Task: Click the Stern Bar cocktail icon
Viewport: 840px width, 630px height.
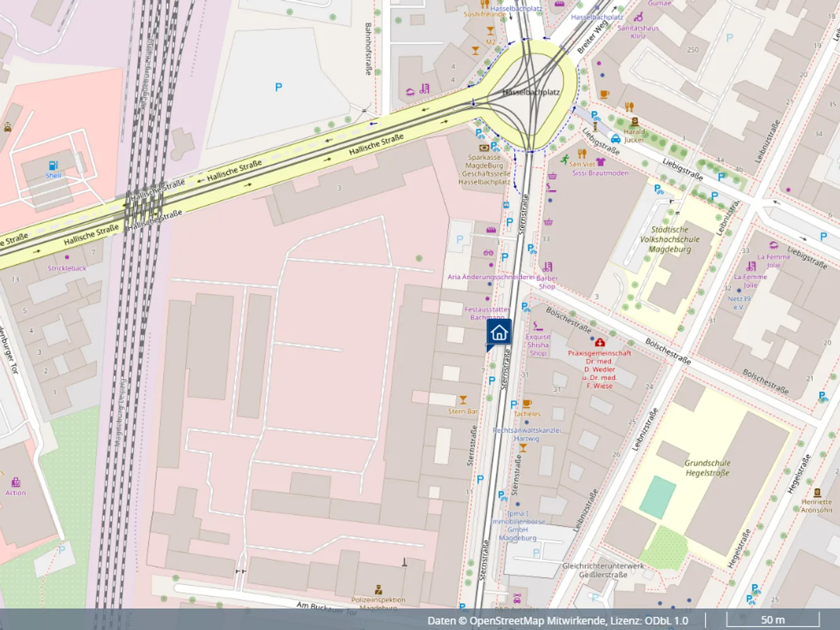Action: [463, 401]
